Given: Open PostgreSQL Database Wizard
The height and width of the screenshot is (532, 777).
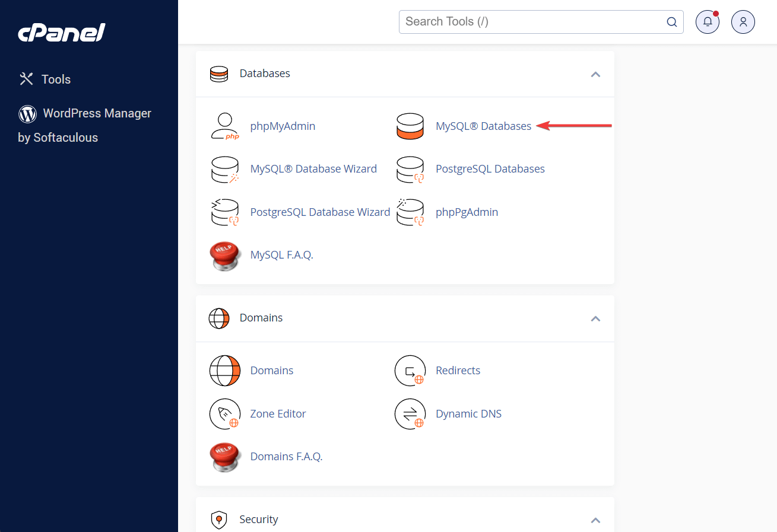Looking at the screenshot, I should click(320, 212).
